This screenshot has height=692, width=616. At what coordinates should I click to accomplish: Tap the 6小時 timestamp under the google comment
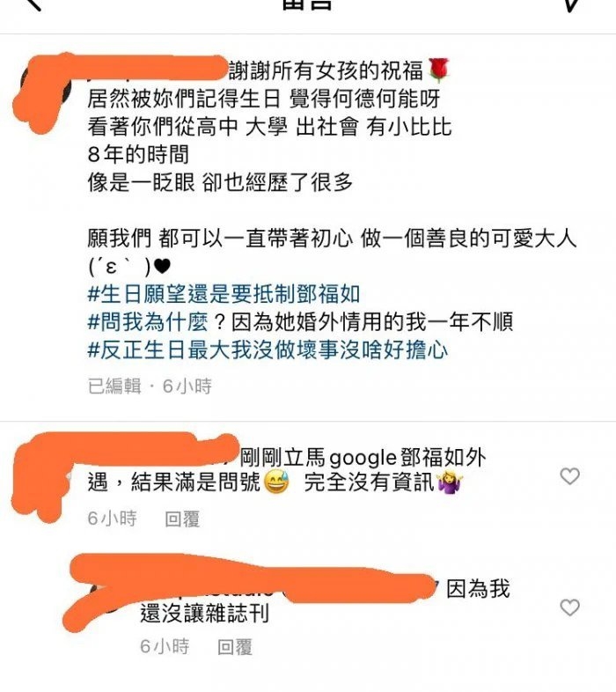pyautogui.click(x=112, y=518)
